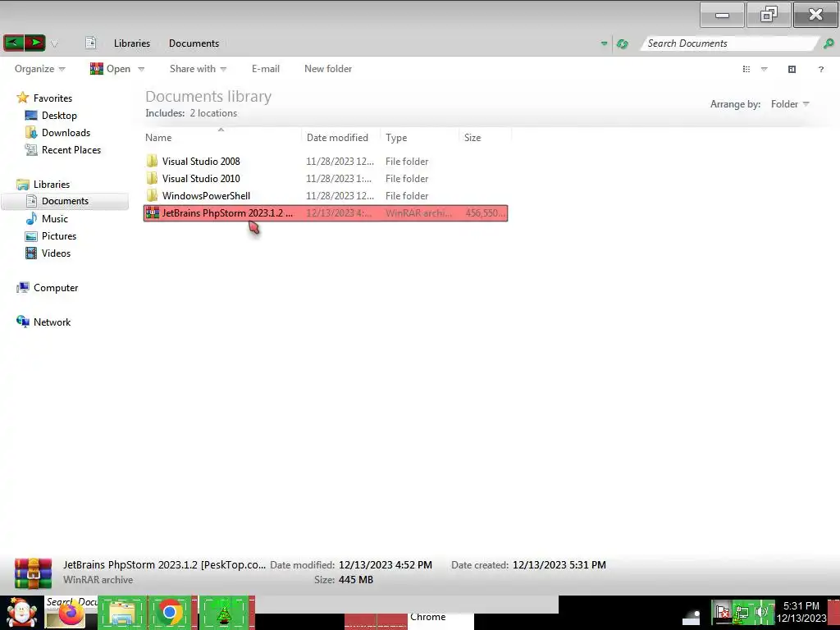Image resolution: width=840 pixels, height=630 pixels.
Task: Open the clock showing 5:31 PM
Action: tap(801, 612)
